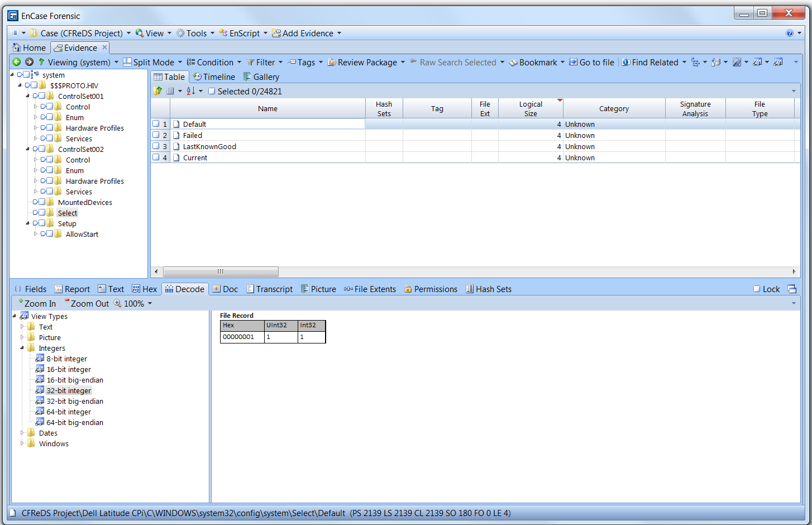Open the Add Evidence menu
812x525 pixels.
tap(307, 34)
